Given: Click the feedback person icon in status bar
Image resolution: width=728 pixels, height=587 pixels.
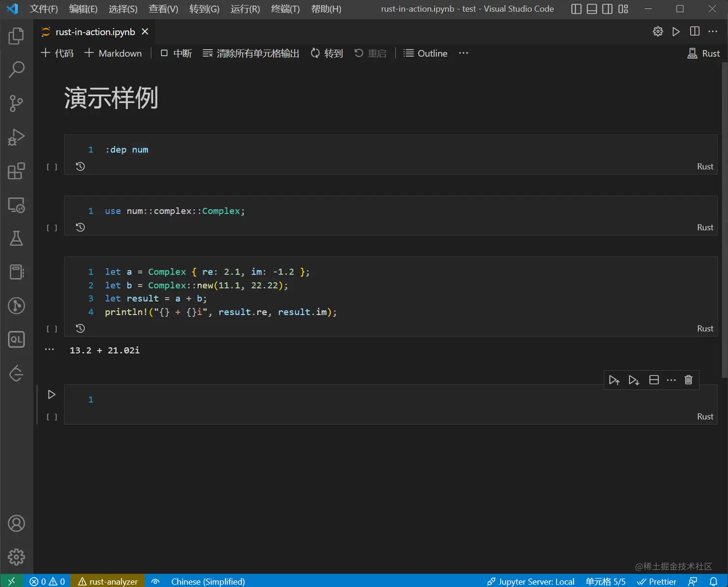Looking at the screenshot, I should 693,581.
